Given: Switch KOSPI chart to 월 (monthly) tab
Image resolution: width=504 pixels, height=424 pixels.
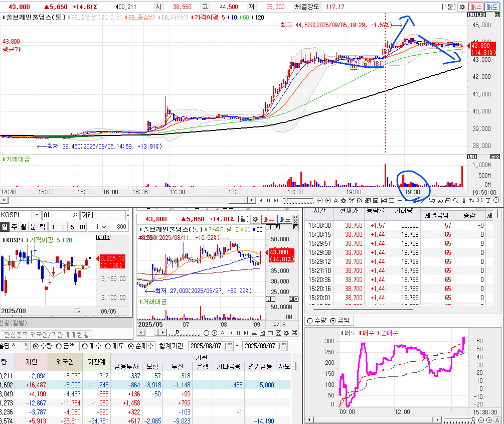Looking at the screenshot, I should point(24,227).
